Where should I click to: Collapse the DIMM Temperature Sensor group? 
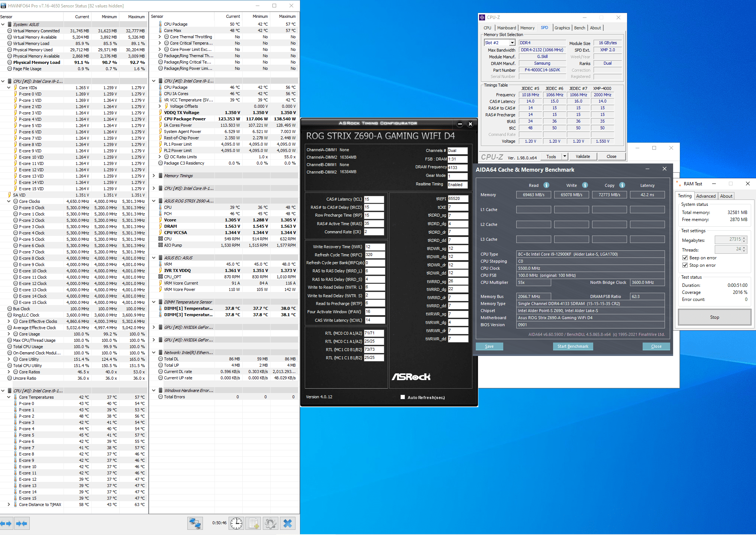(x=154, y=302)
